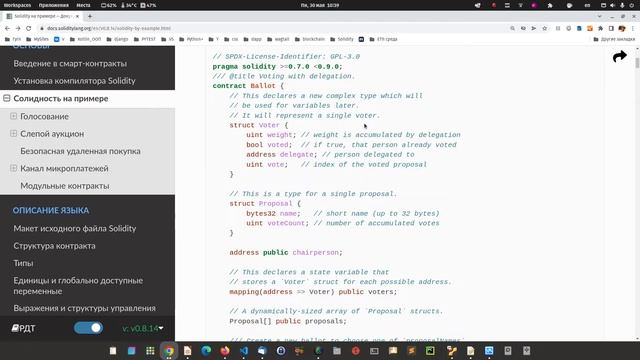The height and width of the screenshot is (360, 640).
Task: Reload the Solidity docs page
Action: pos(29,28)
